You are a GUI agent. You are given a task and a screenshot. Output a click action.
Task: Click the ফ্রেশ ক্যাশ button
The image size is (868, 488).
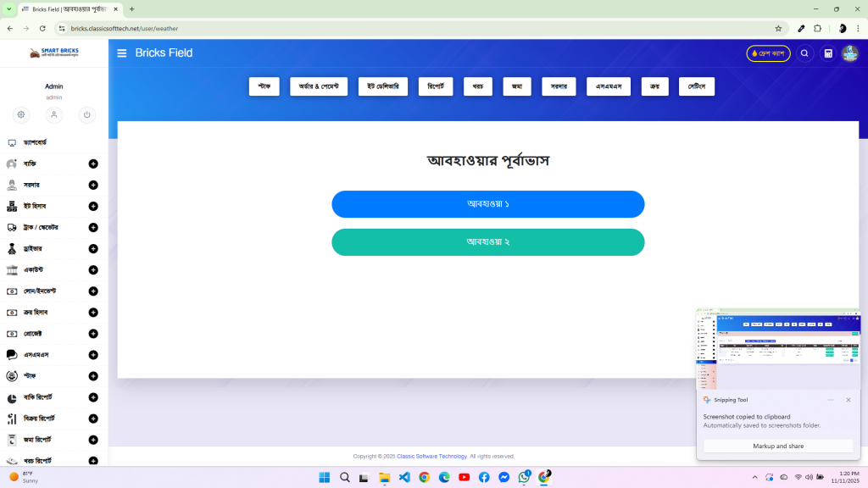768,53
